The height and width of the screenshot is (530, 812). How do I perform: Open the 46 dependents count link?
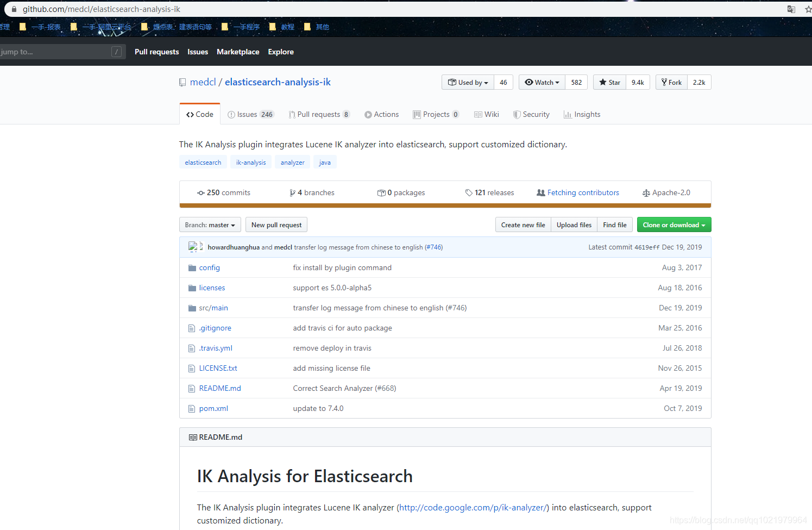click(x=503, y=82)
